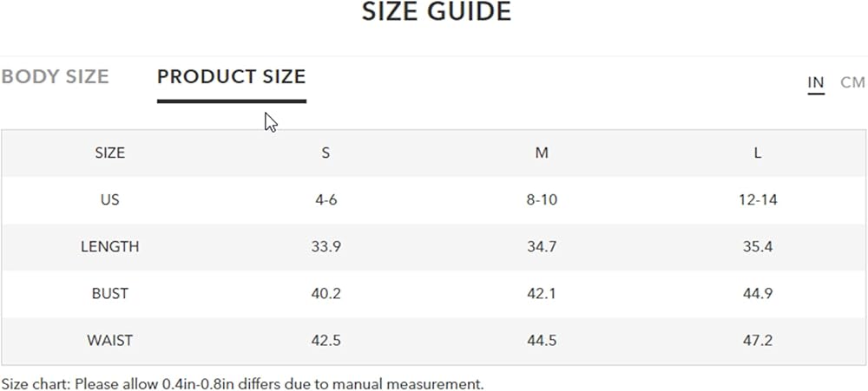Select the M size column header
868x391 pixels.
click(x=542, y=153)
